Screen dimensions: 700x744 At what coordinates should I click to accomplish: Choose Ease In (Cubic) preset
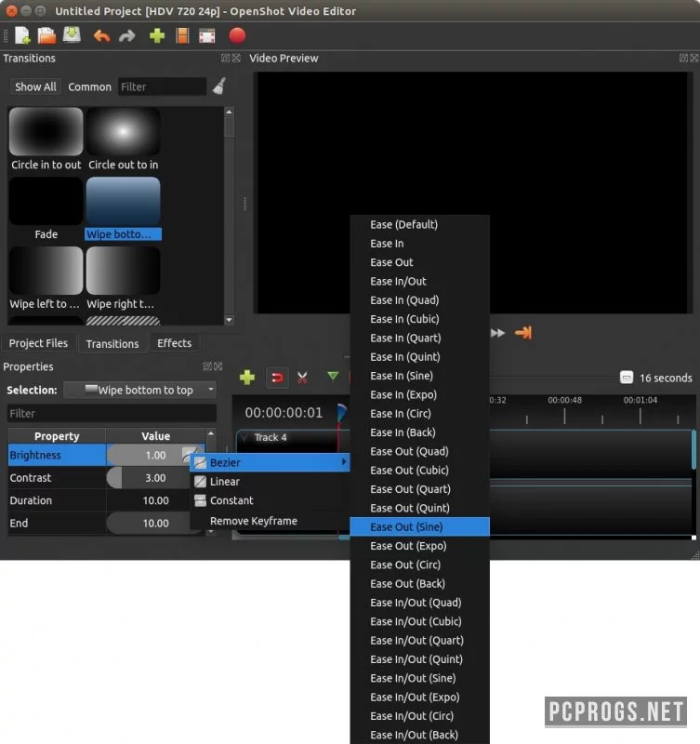click(419, 319)
